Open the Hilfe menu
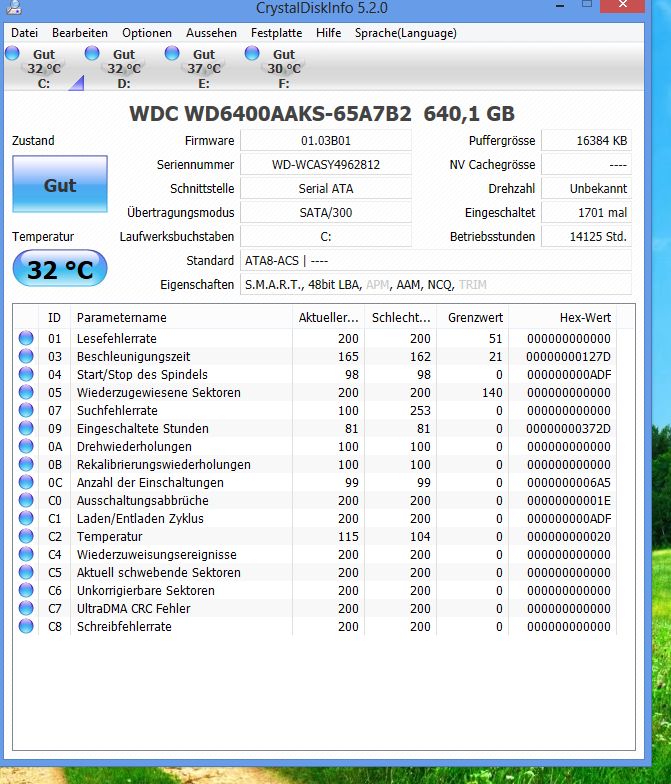Screen dimensions: 671x784 click(328, 33)
